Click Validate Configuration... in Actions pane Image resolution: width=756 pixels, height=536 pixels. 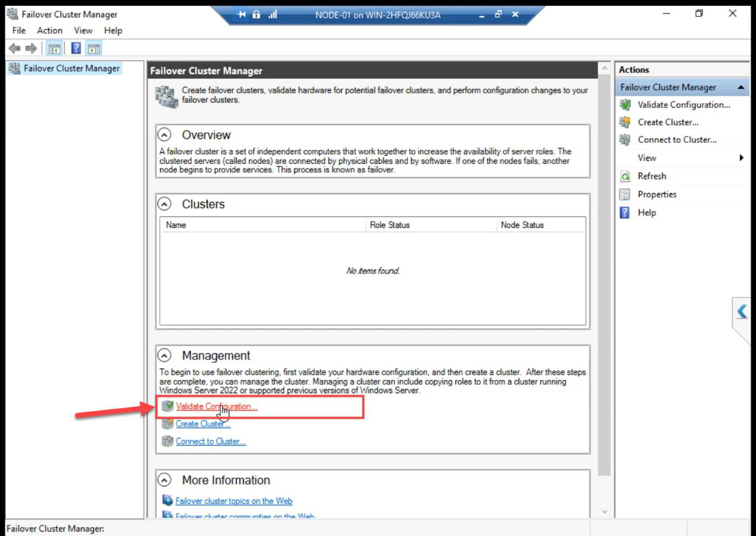pyautogui.click(x=684, y=105)
